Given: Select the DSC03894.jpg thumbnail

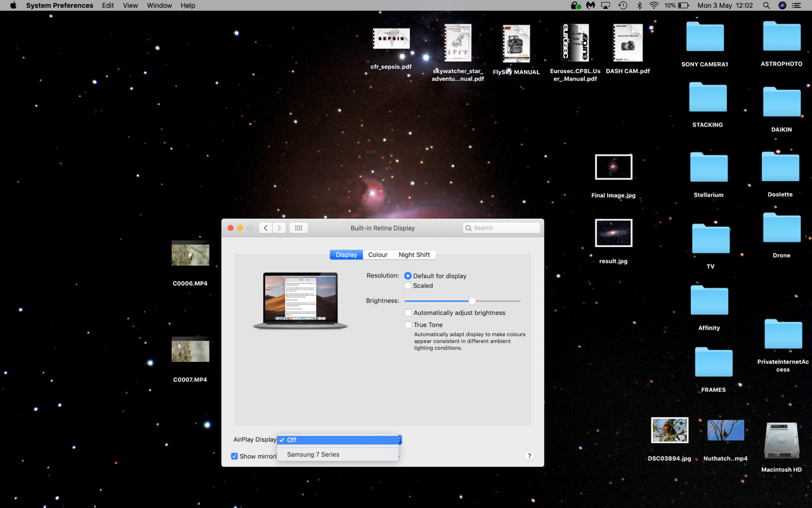Looking at the screenshot, I should pyautogui.click(x=669, y=431).
